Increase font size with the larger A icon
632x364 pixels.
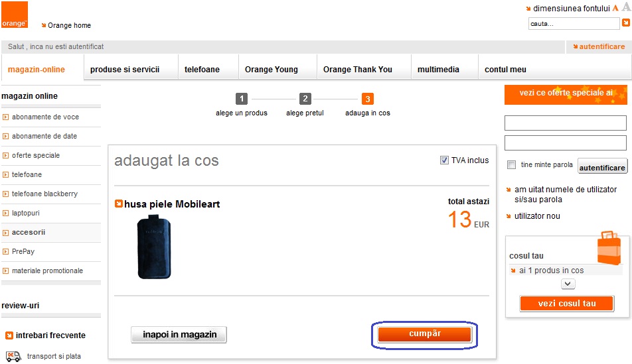(x=627, y=7)
